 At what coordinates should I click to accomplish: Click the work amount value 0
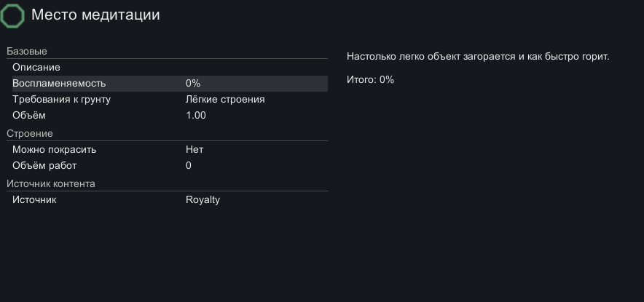[x=189, y=166]
